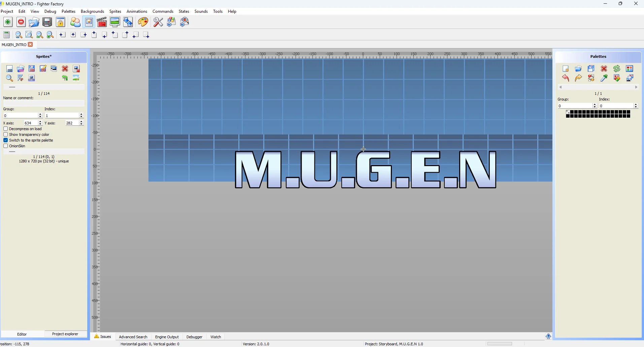
Task: Reset zoom to 100 percent magnifier
Action: pyautogui.click(x=19, y=35)
